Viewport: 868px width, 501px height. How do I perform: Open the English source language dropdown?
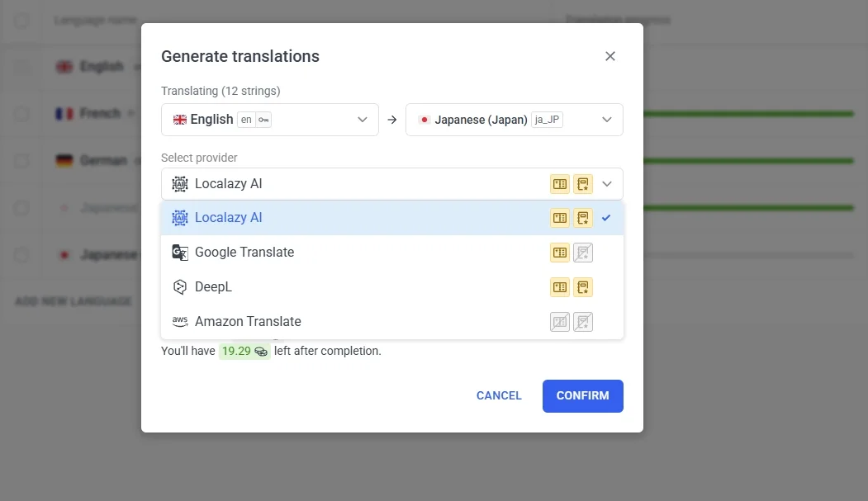[269, 120]
